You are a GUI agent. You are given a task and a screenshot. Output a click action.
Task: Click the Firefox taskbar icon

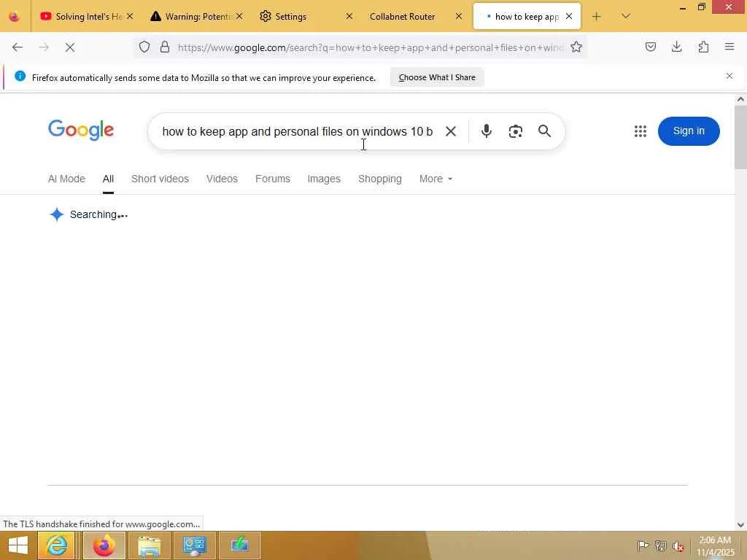104,545
